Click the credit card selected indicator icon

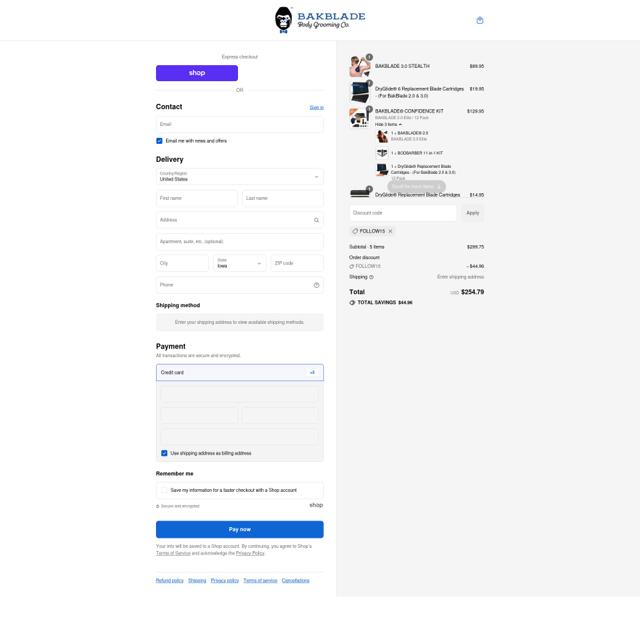312,372
